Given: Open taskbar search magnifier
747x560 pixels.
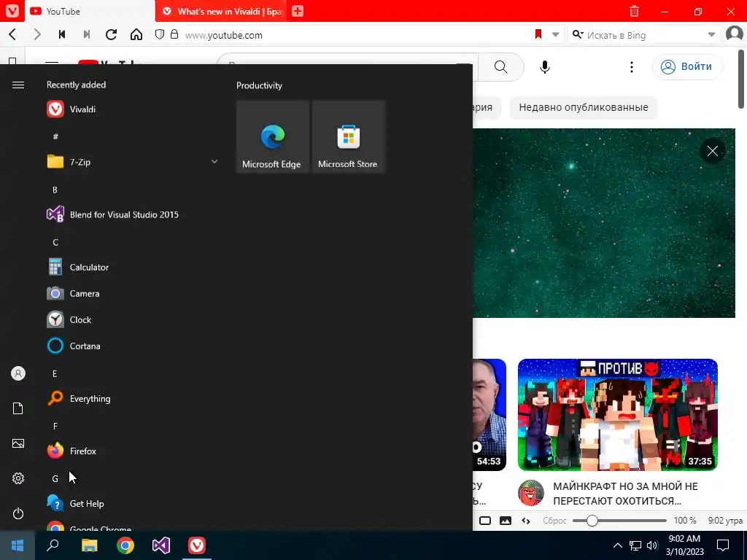Looking at the screenshot, I should [x=53, y=545].
